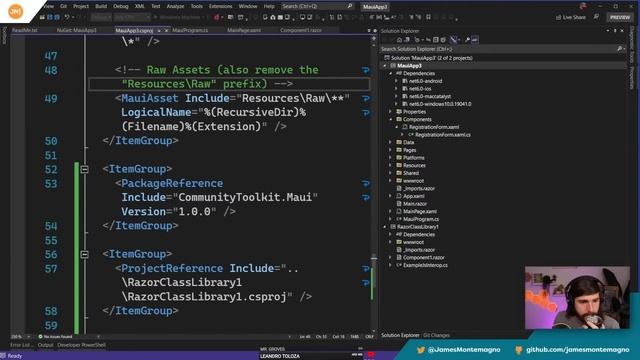Close the MauiApp3.csproj tab
The height and width of the screenshot is (360, 640).
tap(166, 31)
